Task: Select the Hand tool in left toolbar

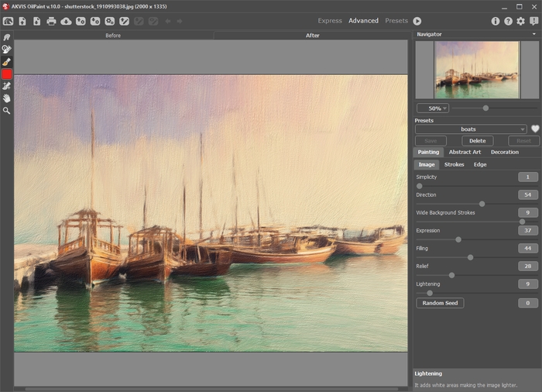Action: [x=6, y=98]
